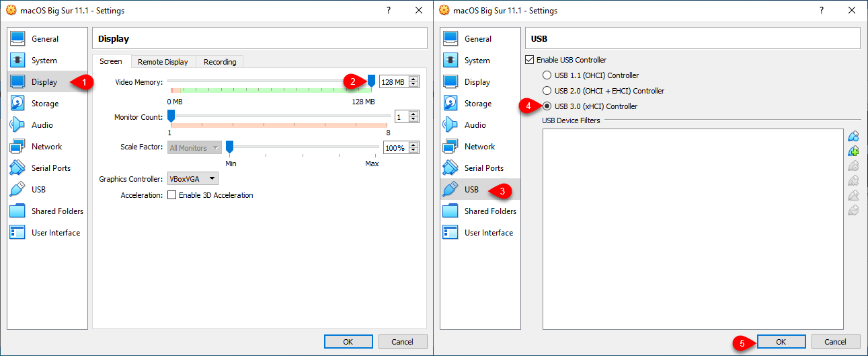Click OK in Display settings window
This screenshot has width=868, height=356.
[348, 342]
